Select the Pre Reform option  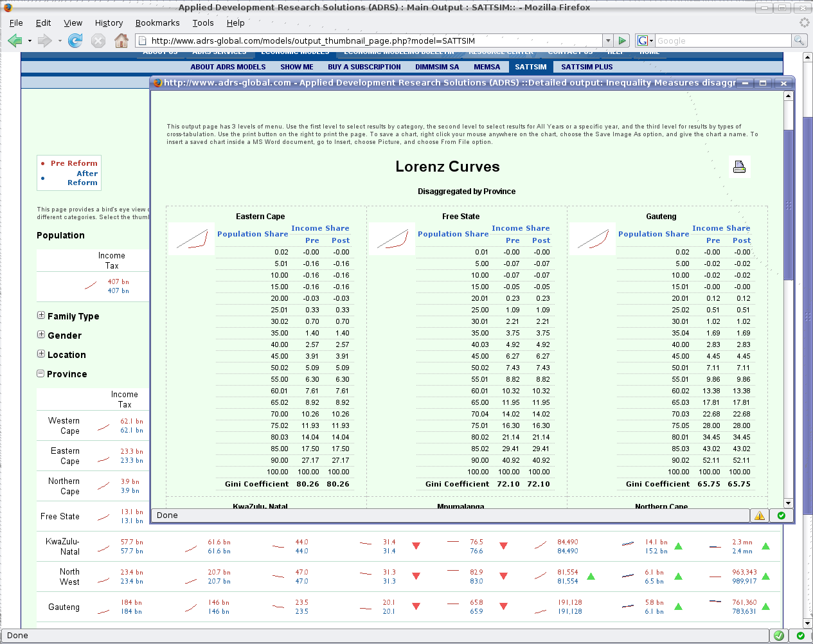74,163
